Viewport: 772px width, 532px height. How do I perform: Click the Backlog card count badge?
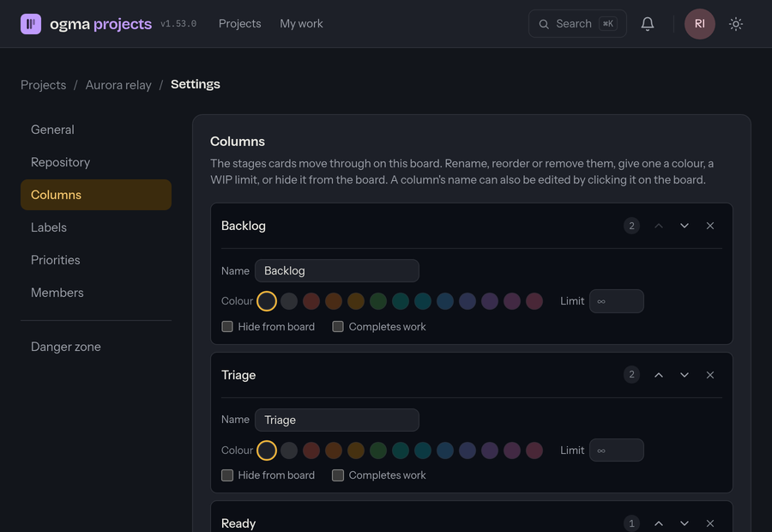click(631, 226)
